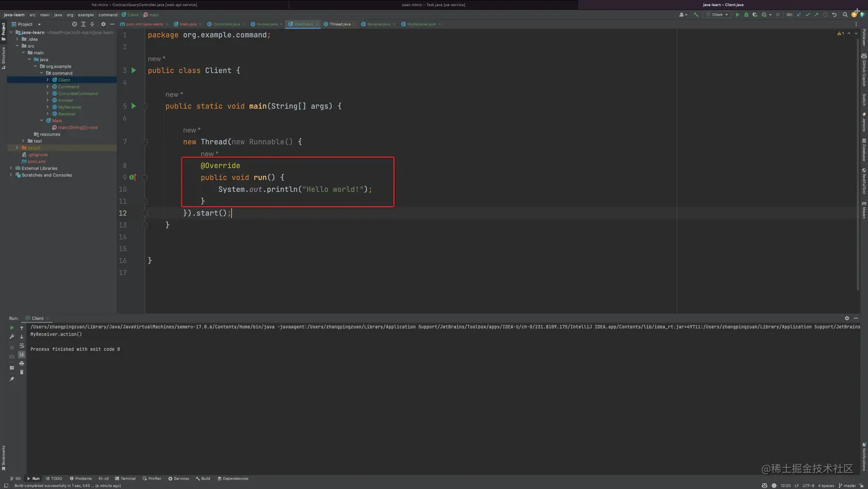
Task: Toggle the Structure tool window stripe button
Action: (3, 58)
